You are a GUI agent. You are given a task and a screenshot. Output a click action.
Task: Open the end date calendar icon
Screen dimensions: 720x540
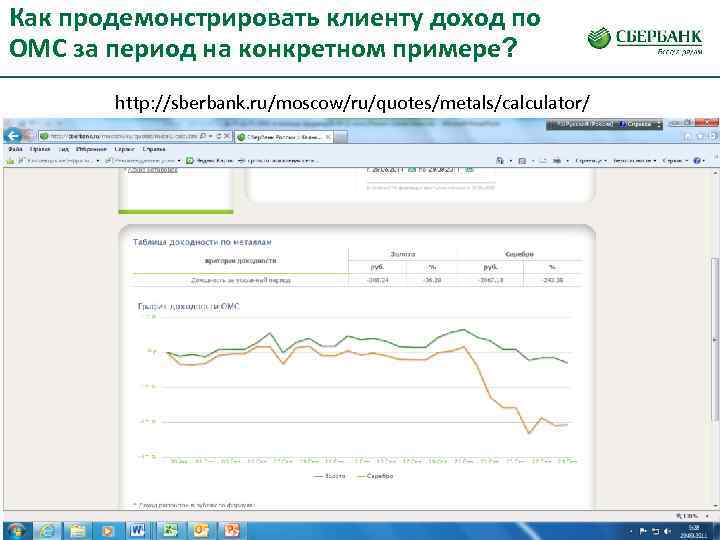[469, 170]
